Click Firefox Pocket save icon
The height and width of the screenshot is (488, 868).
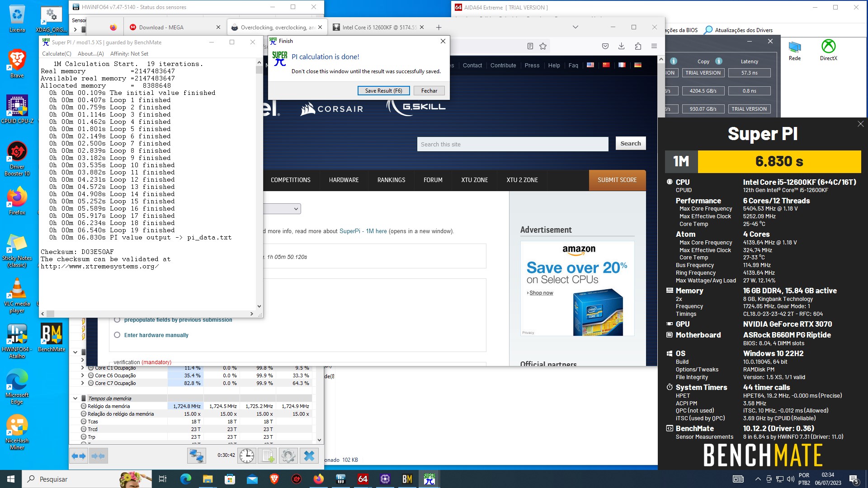[605, 46]
